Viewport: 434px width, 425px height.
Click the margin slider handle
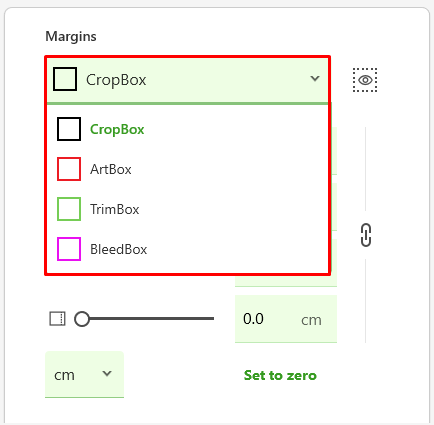click(82, 319)
